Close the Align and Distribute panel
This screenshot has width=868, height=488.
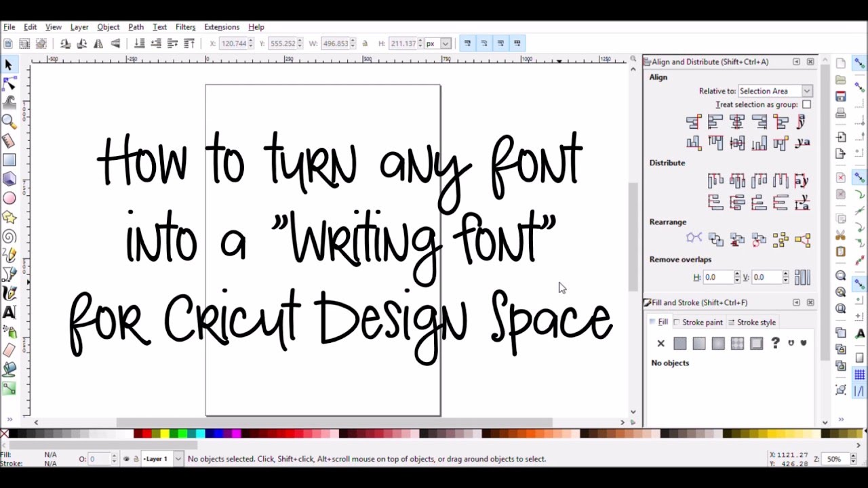click(x=810, y=62)
